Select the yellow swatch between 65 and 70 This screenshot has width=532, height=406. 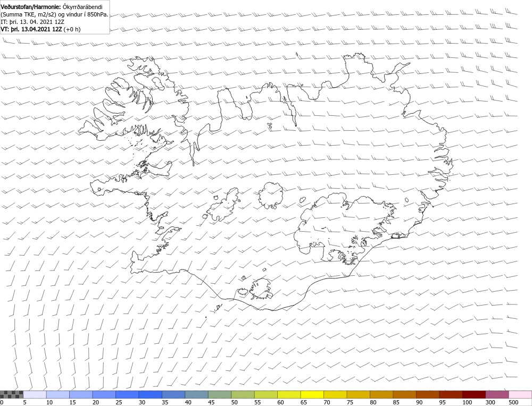pos(312,394)
